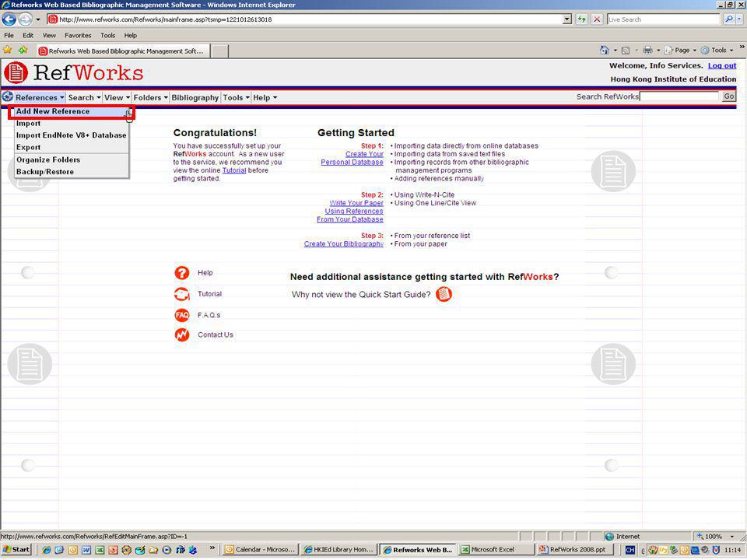Click Write Your Paper Using References link
The image size is (747, 560).
(x=350, y=211)
